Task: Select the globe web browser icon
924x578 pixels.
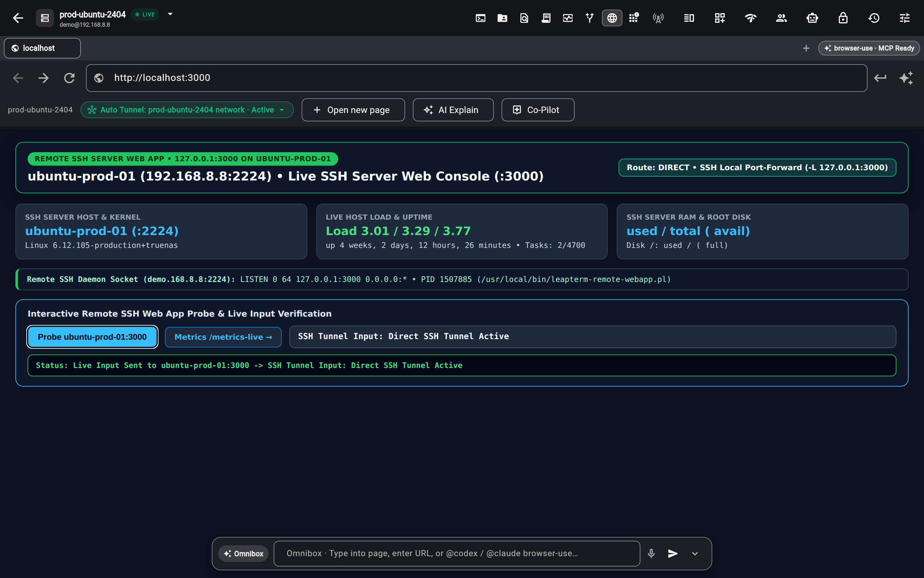Action: 612,18
